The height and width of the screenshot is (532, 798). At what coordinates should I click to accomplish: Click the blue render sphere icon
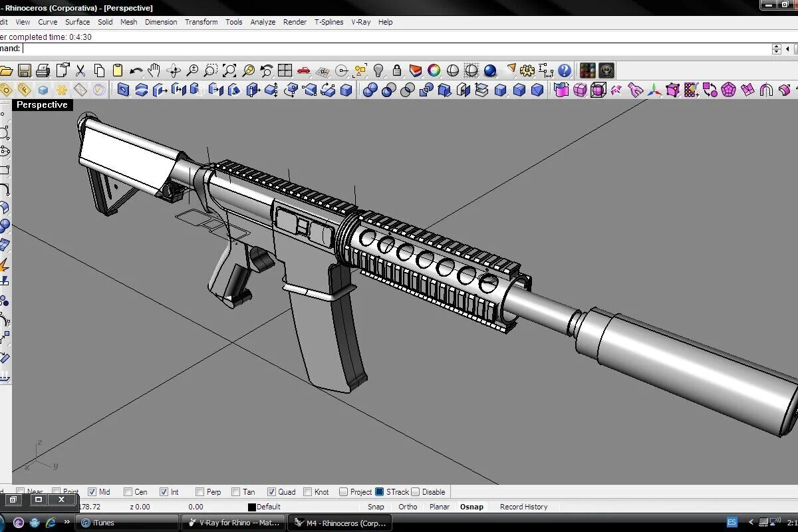pyautogui.click(x=490, y=70)
